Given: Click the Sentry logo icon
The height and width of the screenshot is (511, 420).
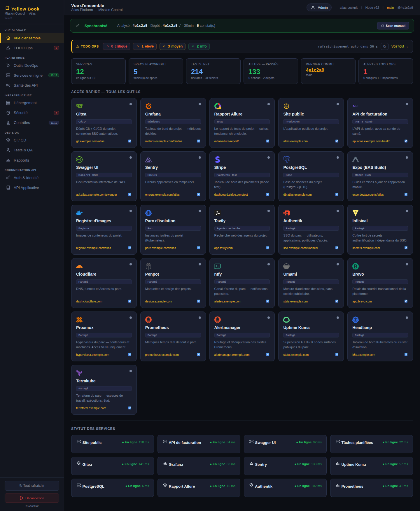Looking at the screenshot, I should (148, 160).
